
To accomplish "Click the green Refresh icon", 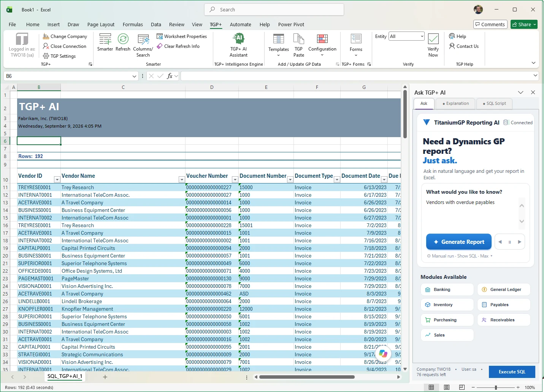I will click(x=123, y=39).
